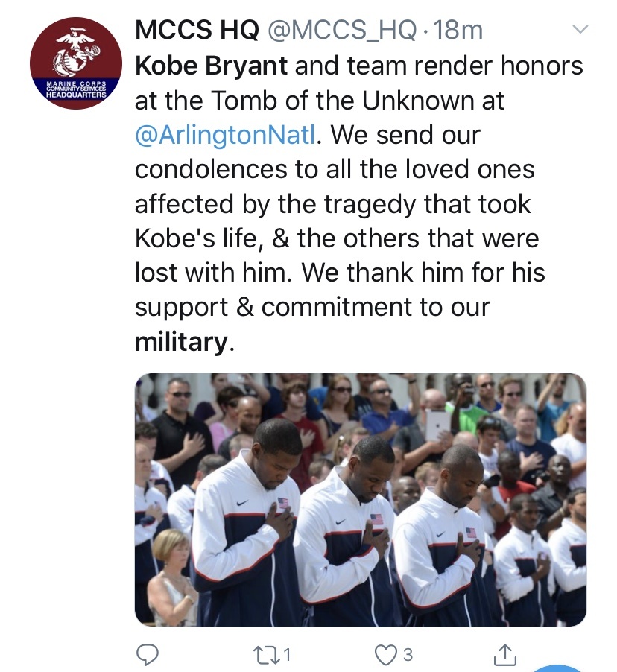
Task: Like the tweet with the heart icon
Action: (x=384, y=655)
